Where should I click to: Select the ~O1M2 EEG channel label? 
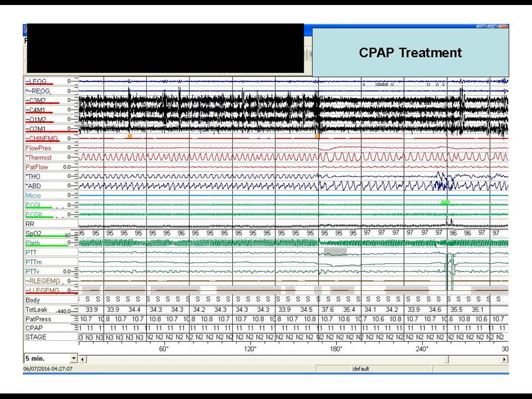coord(35,120)
